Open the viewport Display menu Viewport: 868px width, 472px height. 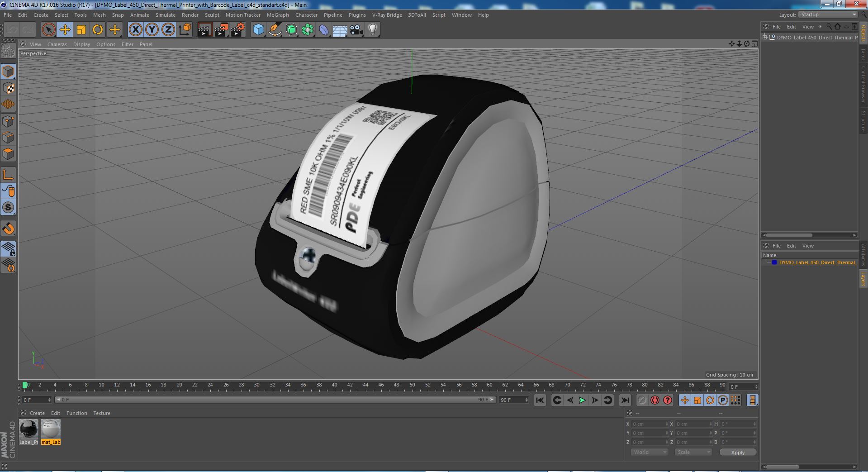[x=81, y=44]
